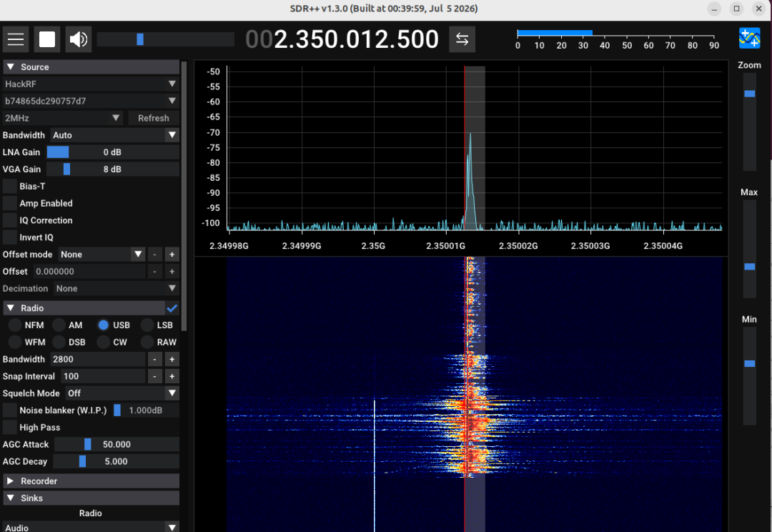Collapse the Radio section
This screenshot has width=772, height=532.
click(x=84, y=308)
